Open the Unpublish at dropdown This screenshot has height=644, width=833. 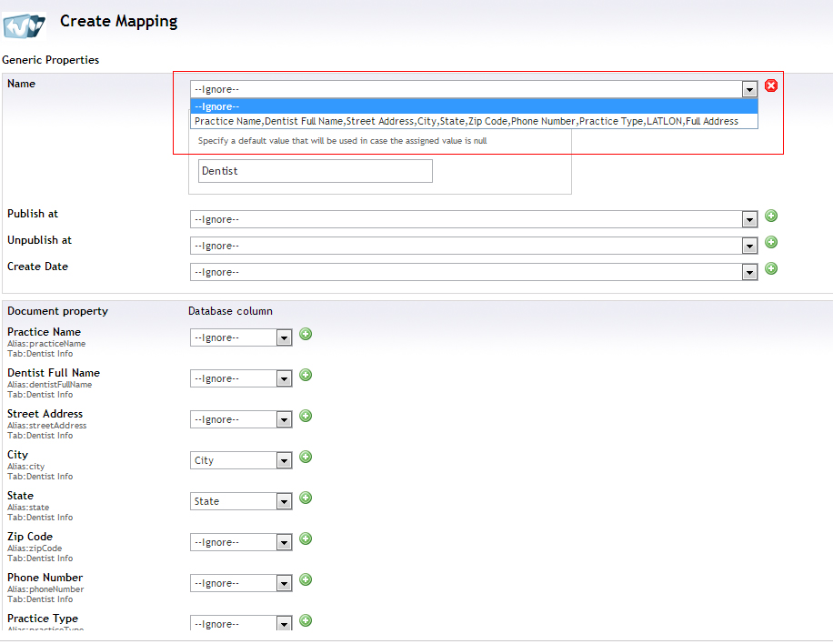pos(473,246)
